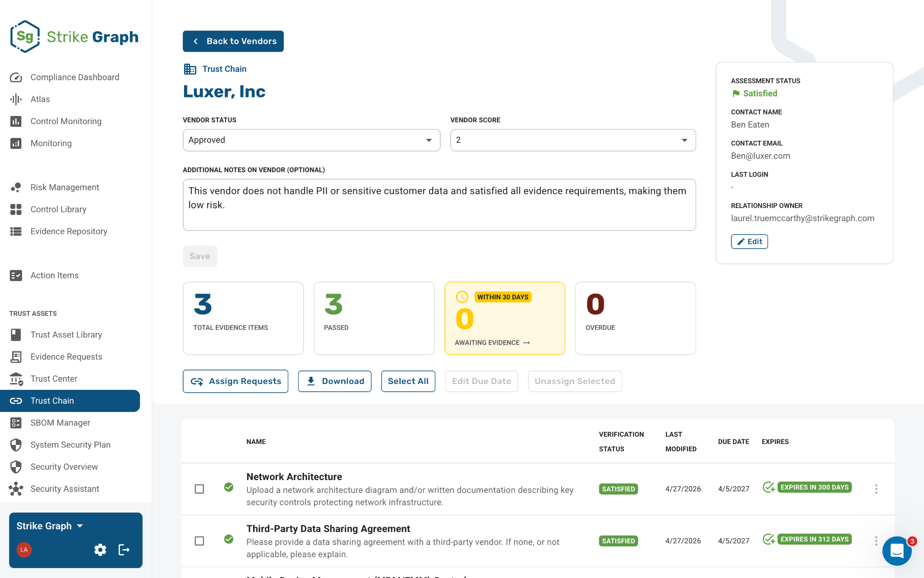Viewport: 924px width, 578px height.
Task: Click renew icon beside Expires in 300 Days
Action: [768, 487]
